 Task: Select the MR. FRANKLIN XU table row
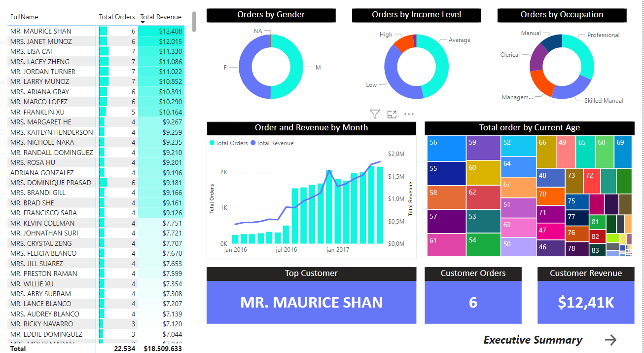point(96,112)
